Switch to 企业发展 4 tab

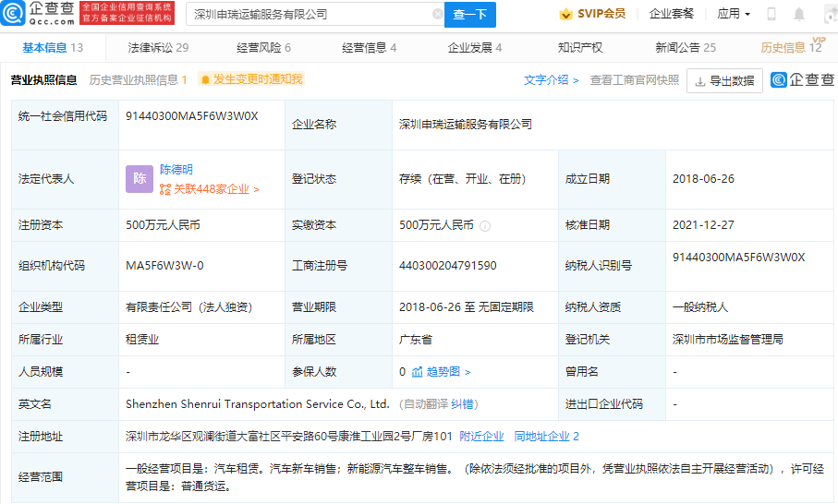(475, 47)
